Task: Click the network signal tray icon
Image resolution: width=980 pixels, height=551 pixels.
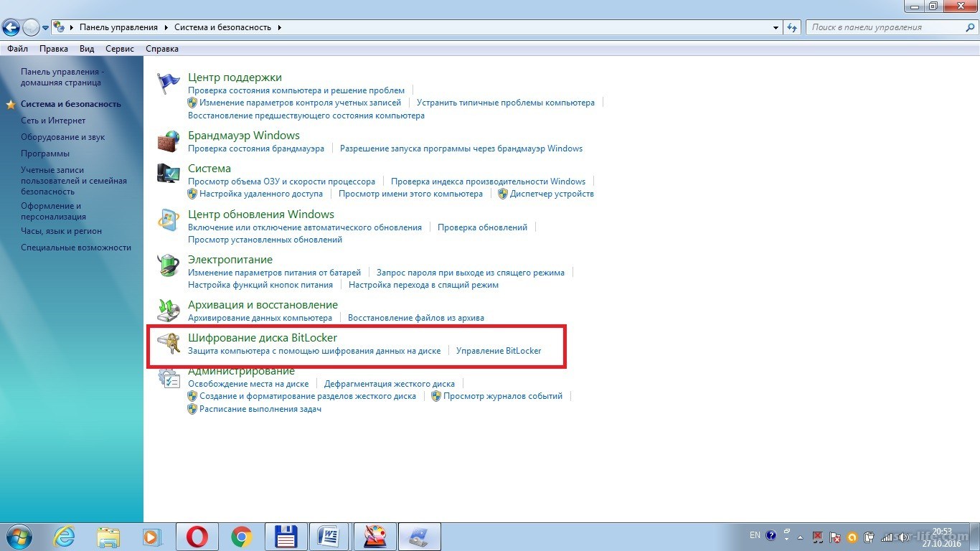Action: tap(888, 537)
